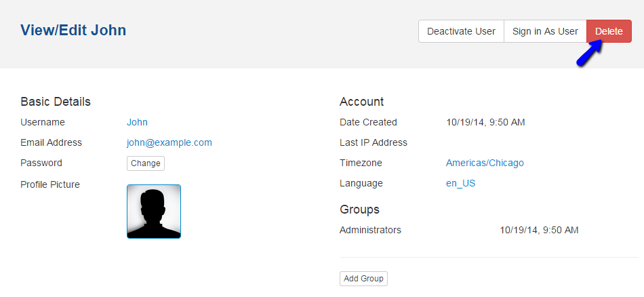
Task: Open the john@example.com email link
Action: (x=169, y=142)
